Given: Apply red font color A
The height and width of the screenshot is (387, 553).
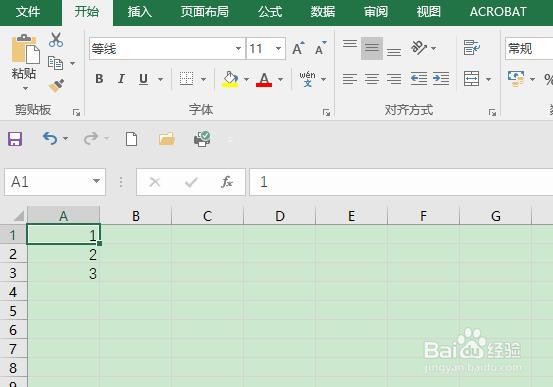Looking at the screenshot, I should tap(264, 79).
